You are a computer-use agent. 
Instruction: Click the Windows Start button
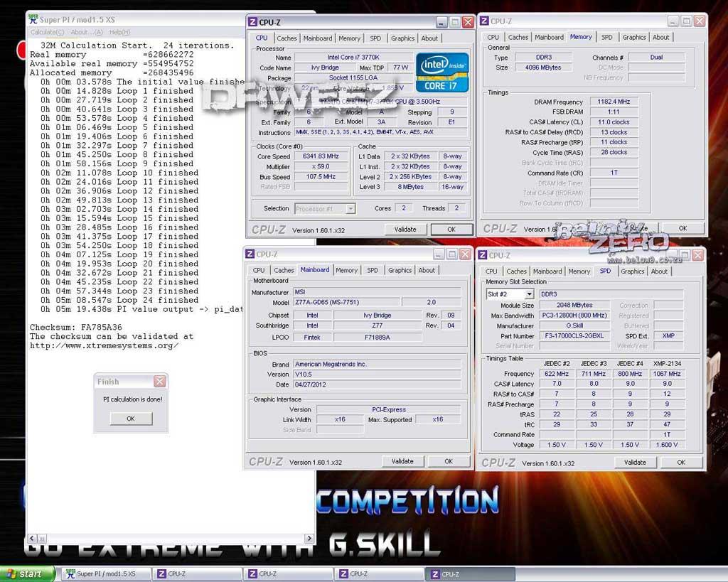pos(27,574)
